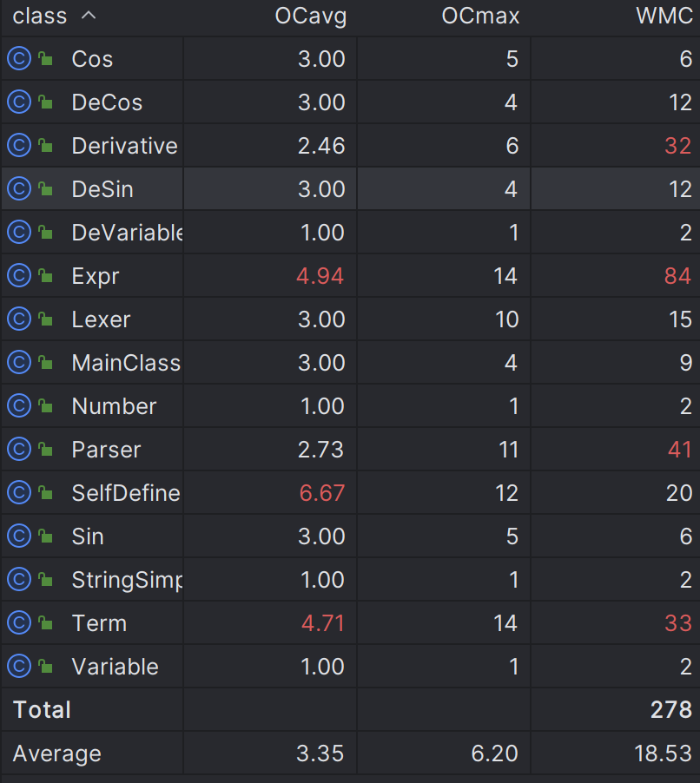Screen dimensions: 700x783
Task: Click SelfDefine's OCavg value 6.67
Action: pos(321,493)
